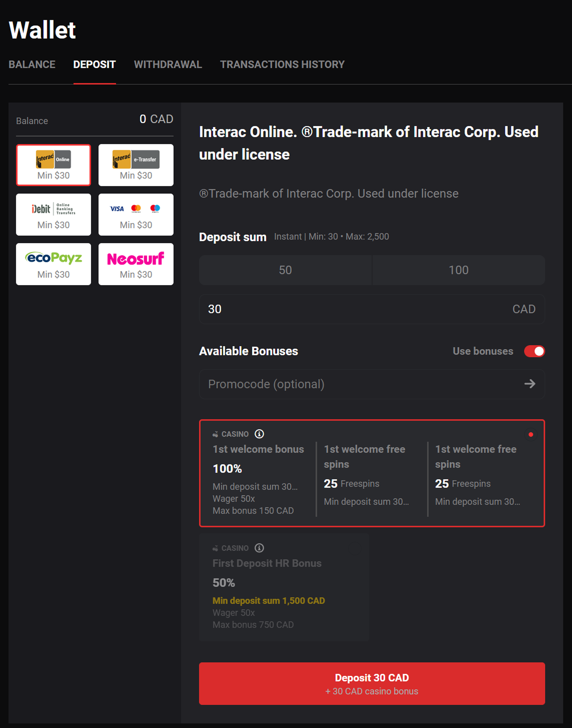Click the 'Wallet' page title
Screen dimensions: 572x728
[x=42, y=30]
